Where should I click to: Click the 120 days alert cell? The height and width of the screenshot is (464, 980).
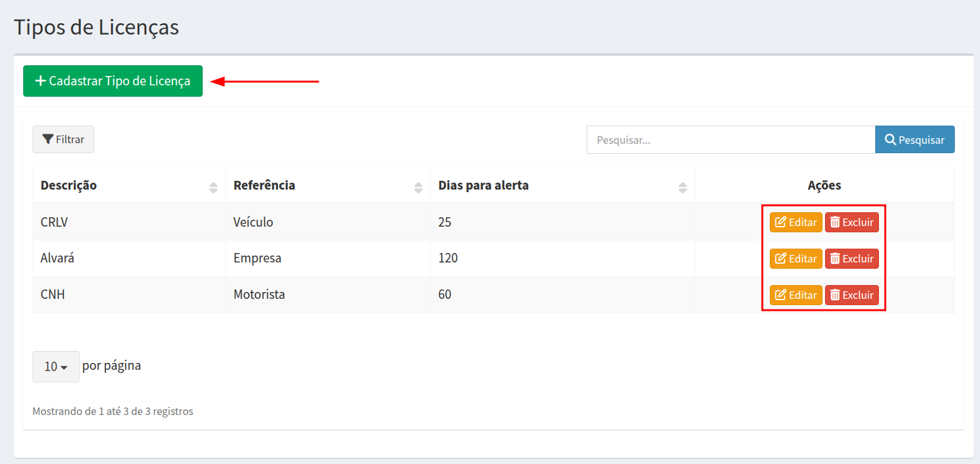pos(448,259)
